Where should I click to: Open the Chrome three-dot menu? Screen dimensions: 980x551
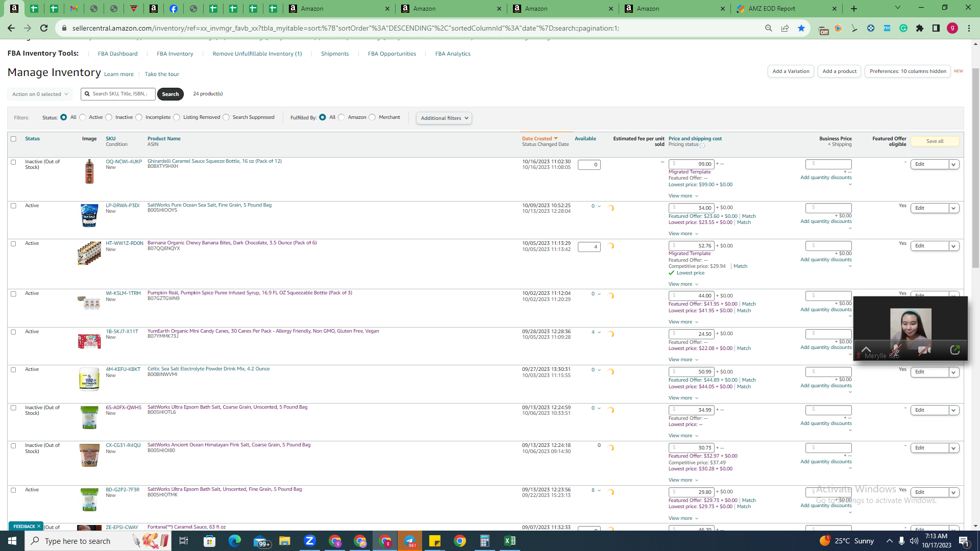(x=969, y=29)
